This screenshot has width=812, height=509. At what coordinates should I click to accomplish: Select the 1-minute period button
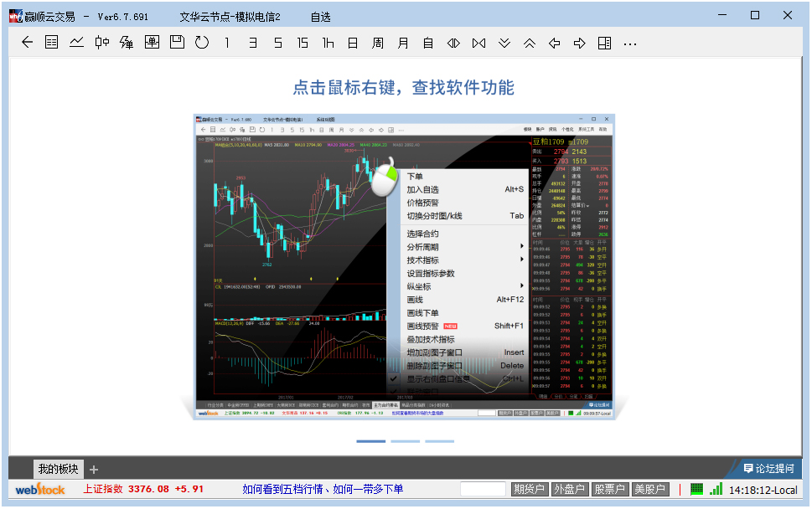click(227, 43)
